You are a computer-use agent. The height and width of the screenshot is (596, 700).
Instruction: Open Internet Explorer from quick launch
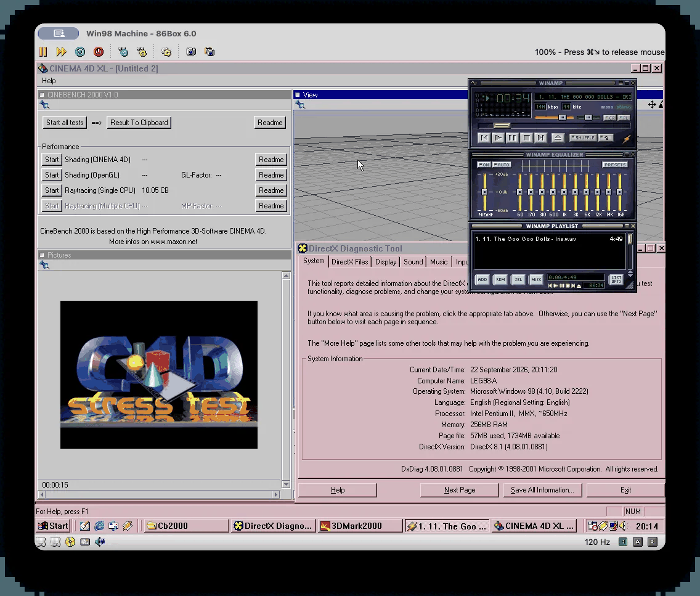tap(99, 526)
